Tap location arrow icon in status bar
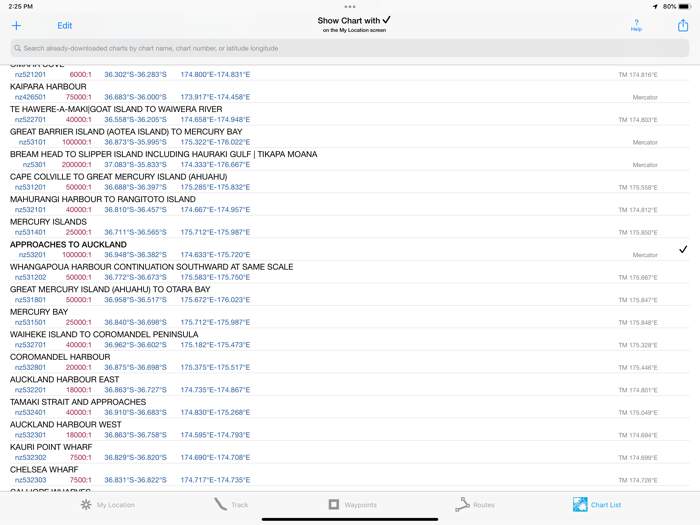The width and height of the screenshot is (700, 525). pyautogui.click(x=655, y=7)
